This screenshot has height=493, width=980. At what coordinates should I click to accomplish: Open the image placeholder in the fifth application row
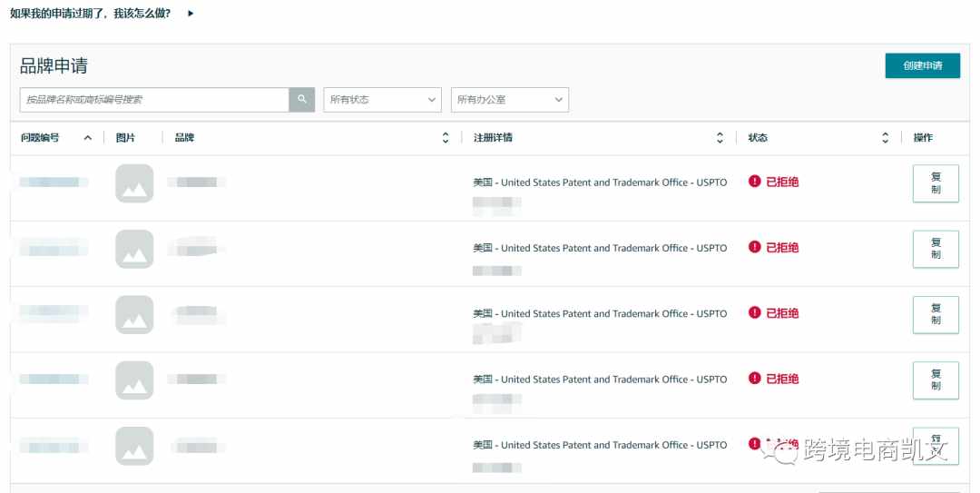(x=134, y=446)
